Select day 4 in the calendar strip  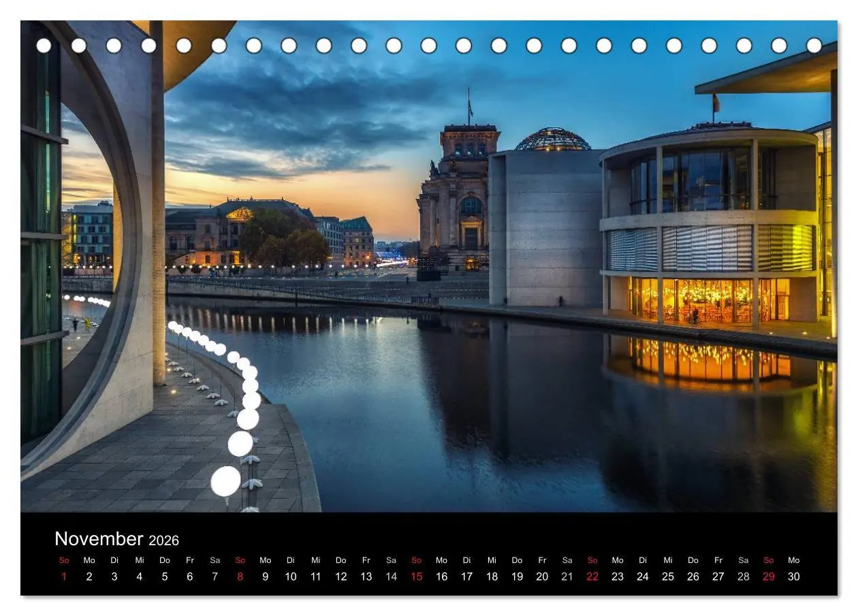[x=140, y=577]
